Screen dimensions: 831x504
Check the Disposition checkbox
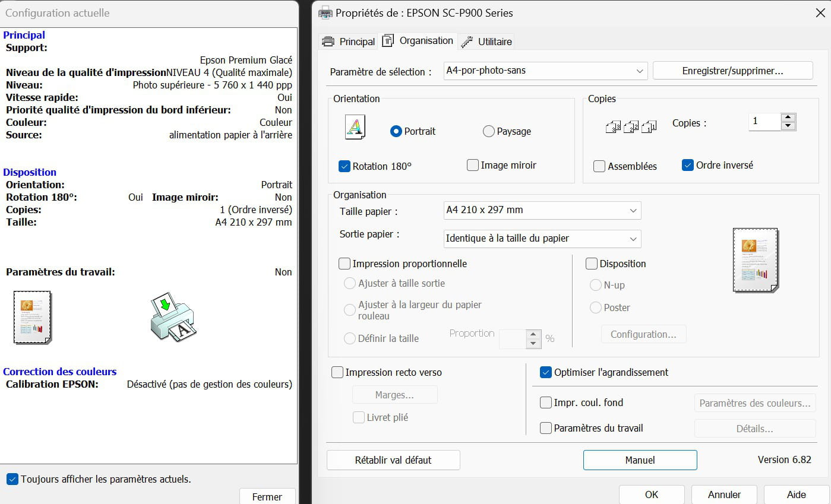592,264
